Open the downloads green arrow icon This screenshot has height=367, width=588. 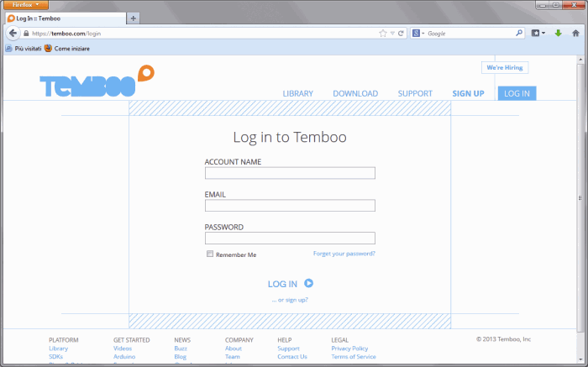[x=558, y=34]
